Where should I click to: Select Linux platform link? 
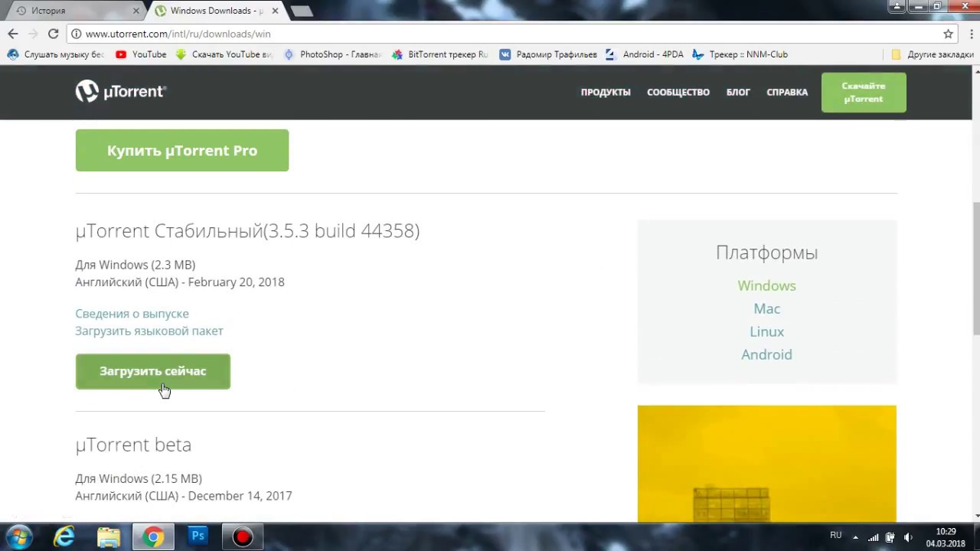tap(766, 331)
